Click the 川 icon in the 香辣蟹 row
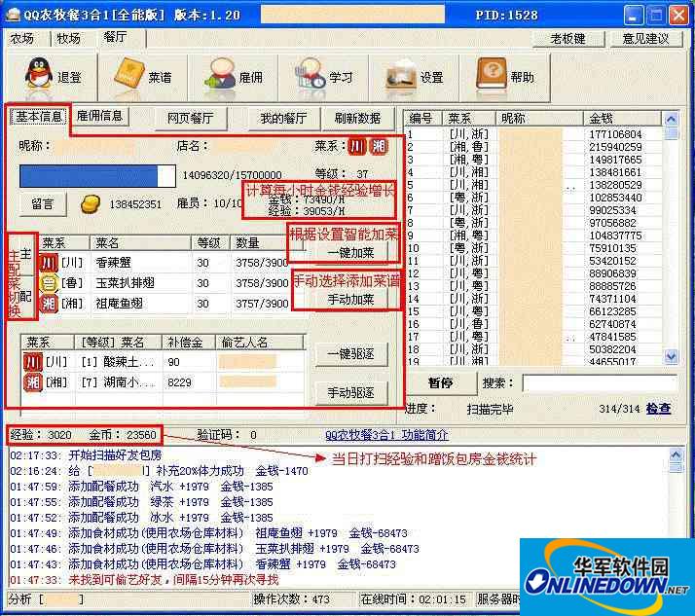This screenshot has width=695, height=616. [x=49, y=263]
